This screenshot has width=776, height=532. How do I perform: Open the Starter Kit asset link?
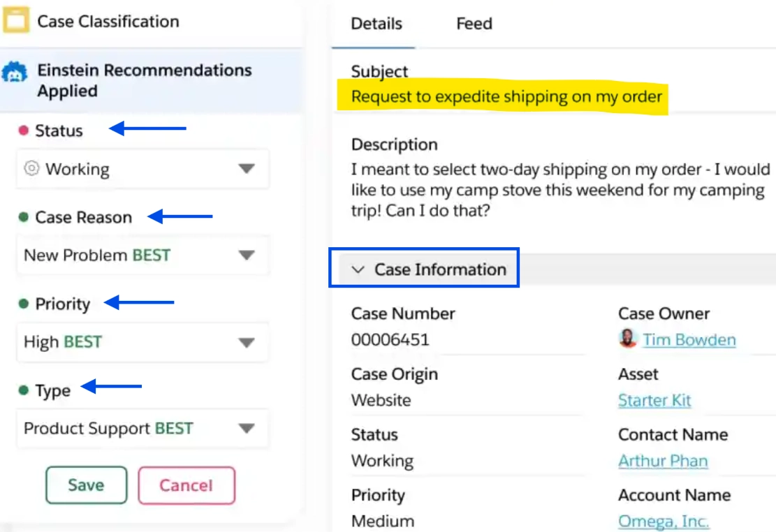(x=654, y=400)
